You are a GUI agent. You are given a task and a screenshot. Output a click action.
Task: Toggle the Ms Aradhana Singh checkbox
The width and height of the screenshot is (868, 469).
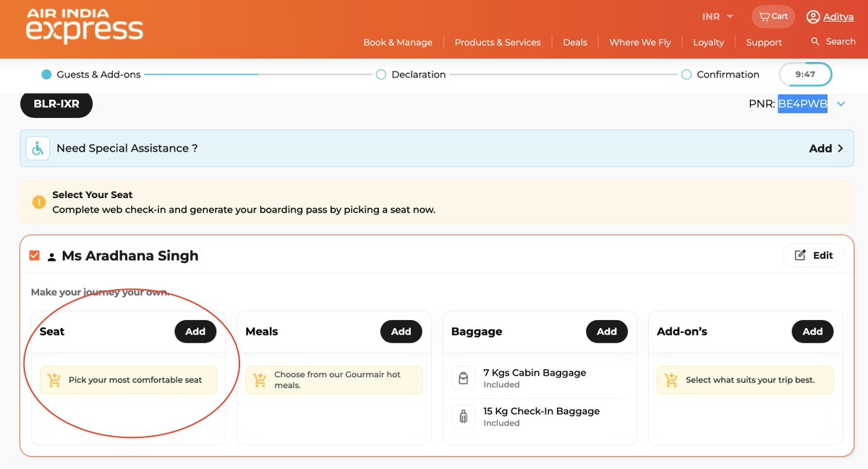[35, 256]
